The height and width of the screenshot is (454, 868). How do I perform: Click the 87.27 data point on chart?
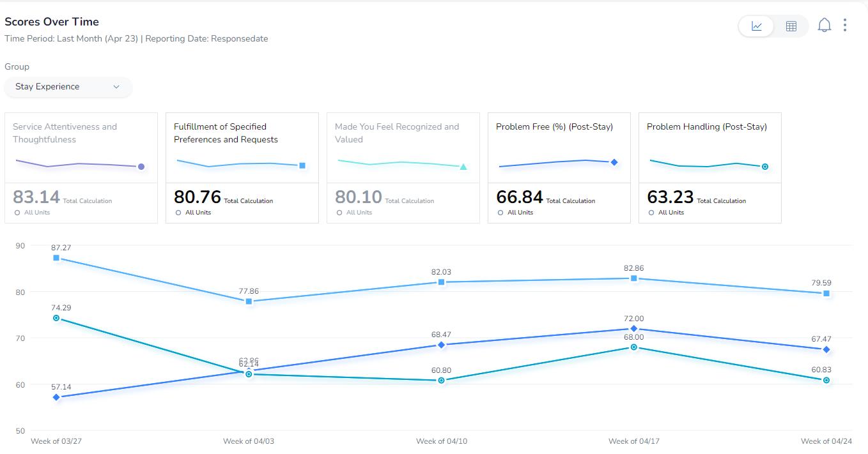tap(56, 258)
